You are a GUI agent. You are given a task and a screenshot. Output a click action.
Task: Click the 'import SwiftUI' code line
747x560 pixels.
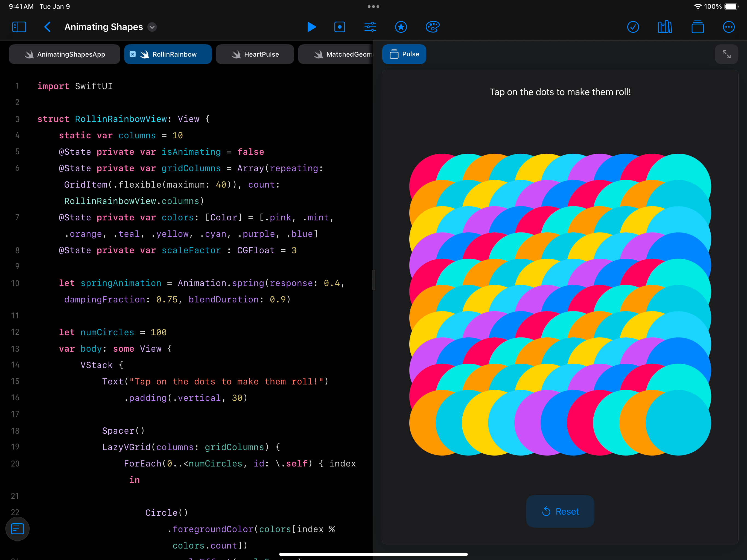[x=75, y=86]
